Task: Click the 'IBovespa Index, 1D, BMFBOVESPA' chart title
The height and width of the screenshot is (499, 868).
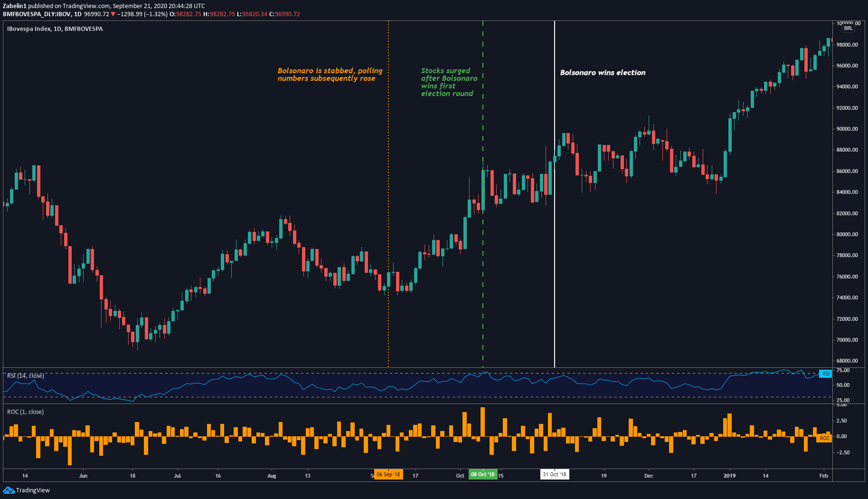Action: 55,29
